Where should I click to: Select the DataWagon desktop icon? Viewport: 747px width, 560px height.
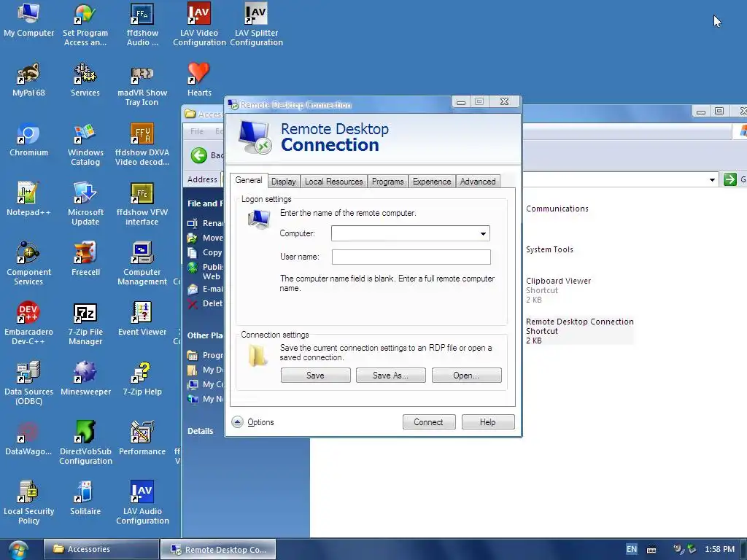(x=28, y=438)
